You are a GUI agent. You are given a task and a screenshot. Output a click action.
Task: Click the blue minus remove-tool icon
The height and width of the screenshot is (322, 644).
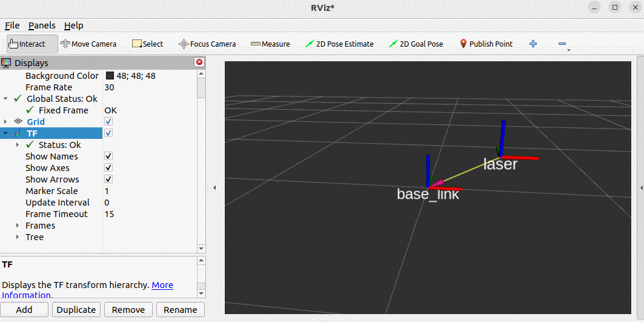[x=563, y=44]
